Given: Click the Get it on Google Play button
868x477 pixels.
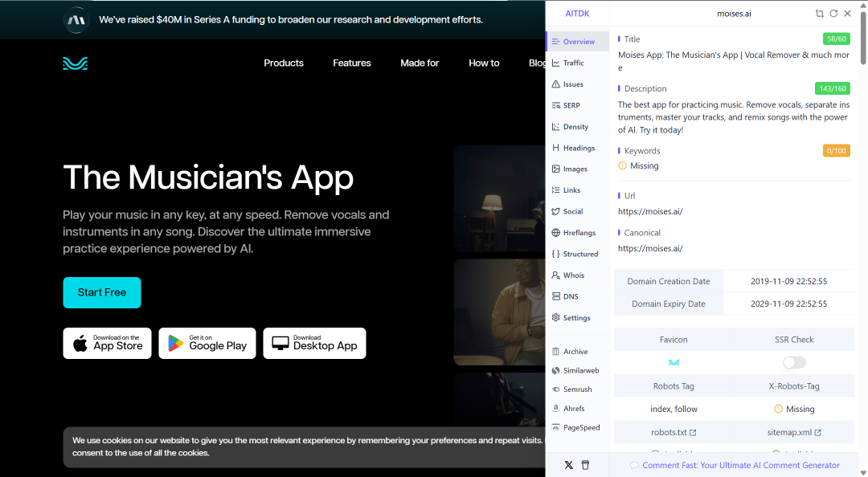Looking at the screenshot, I should (207, 344).
